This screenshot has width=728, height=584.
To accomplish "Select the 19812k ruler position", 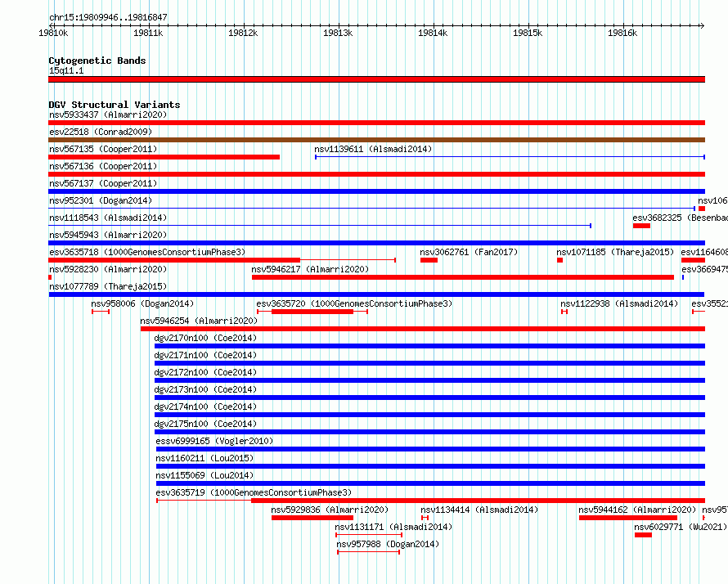I will 243,33.
